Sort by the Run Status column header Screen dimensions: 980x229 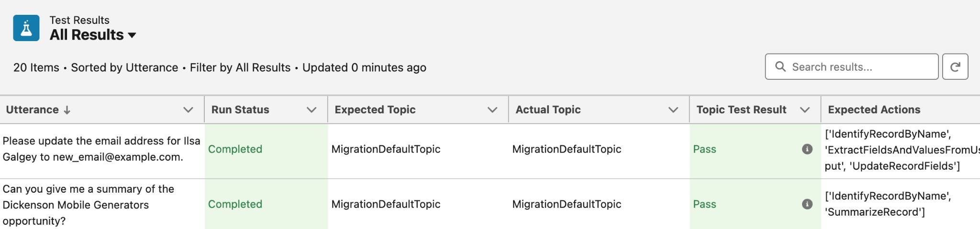(240, 109)
